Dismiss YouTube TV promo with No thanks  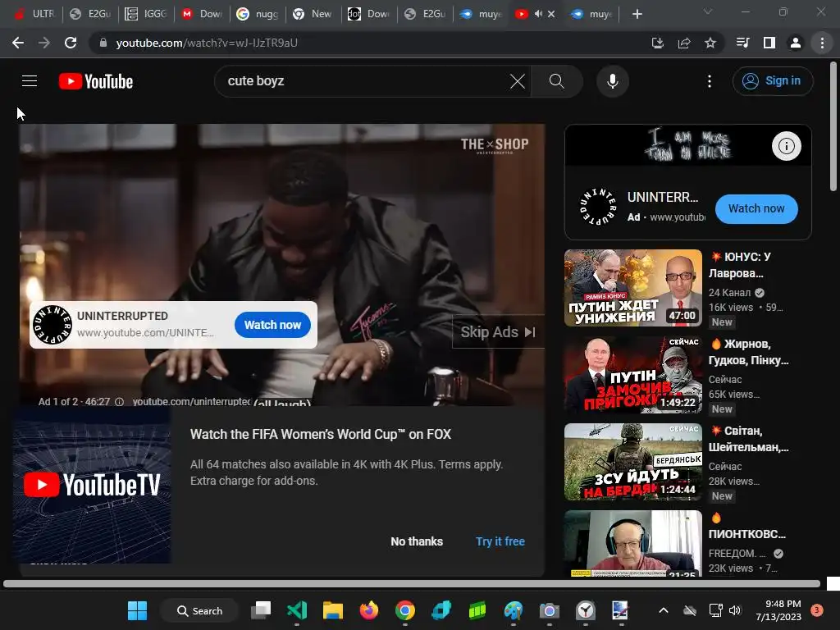click(416, 541)
